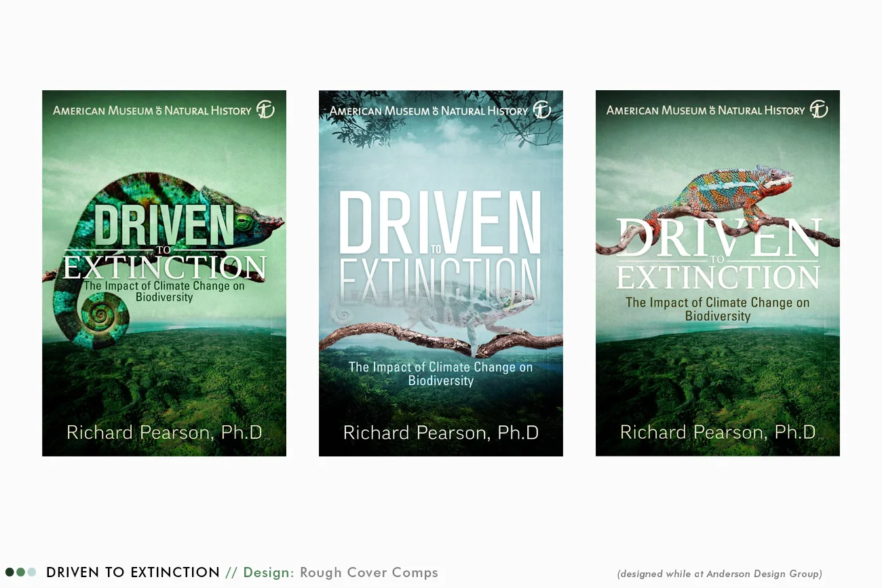Image resolution: width=882 pixels, height=588 pixels.
Task: Click 'American Museum of Natural History' on left cover
Action: pyautogui.click(x=152, y=111)
